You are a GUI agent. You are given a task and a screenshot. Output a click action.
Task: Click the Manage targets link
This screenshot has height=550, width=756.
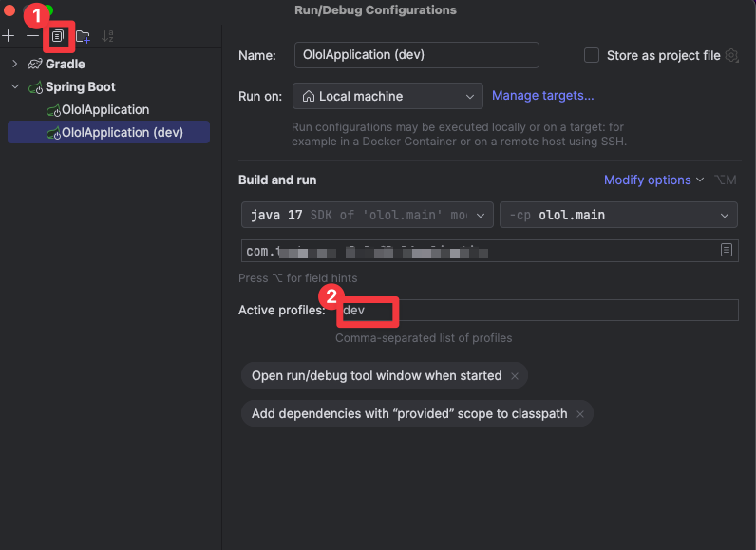[x=542, y=95]
